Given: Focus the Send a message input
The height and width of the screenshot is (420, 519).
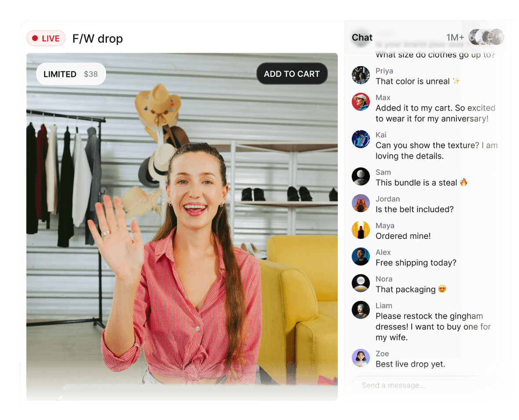Looking at the screenshot, I should [425, 385].
